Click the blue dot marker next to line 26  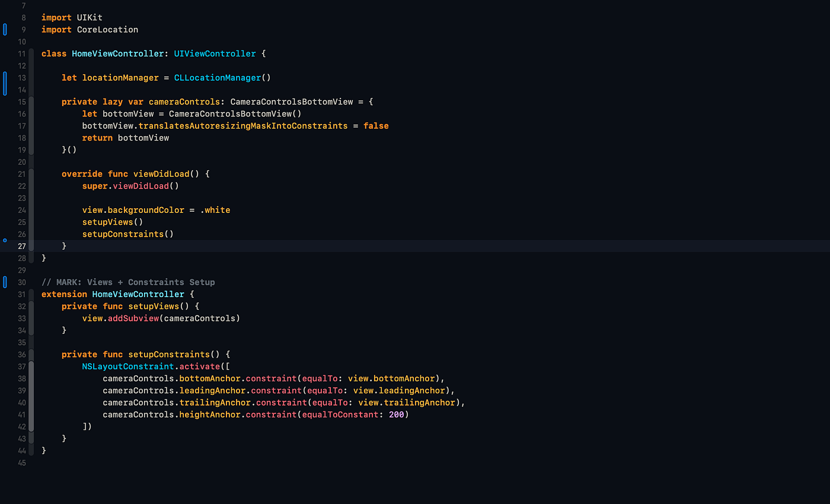click(5, 240)
